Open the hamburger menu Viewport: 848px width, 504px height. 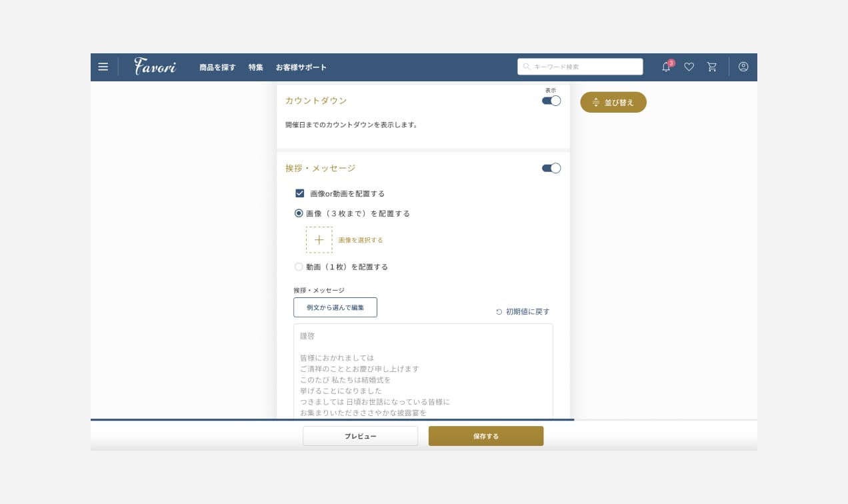tap(103, 67)
